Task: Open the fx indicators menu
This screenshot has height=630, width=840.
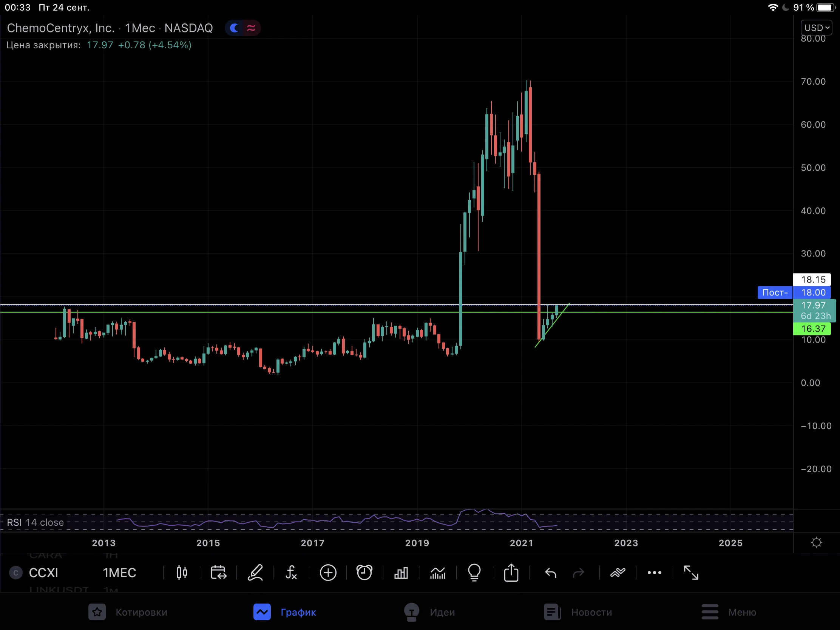Action: coord(291,573)
